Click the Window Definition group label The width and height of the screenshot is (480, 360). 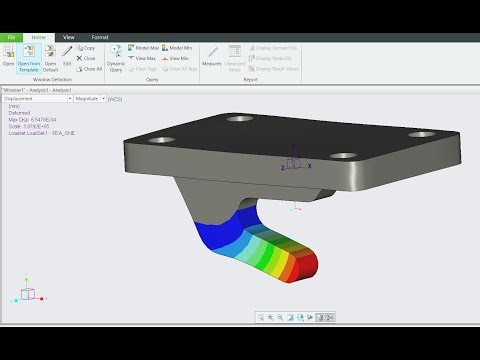(x=52, y=79)
